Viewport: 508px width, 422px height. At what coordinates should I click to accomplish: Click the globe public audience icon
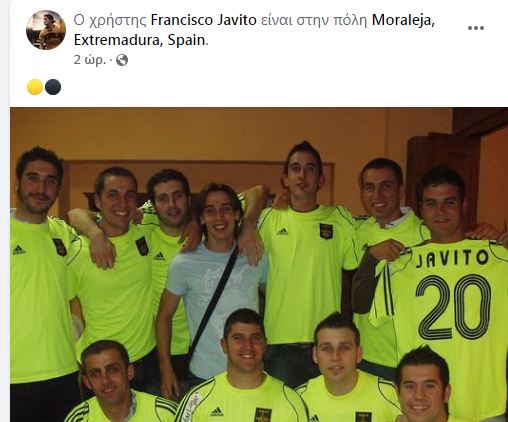pyautogui.click(x=122, y=60)
